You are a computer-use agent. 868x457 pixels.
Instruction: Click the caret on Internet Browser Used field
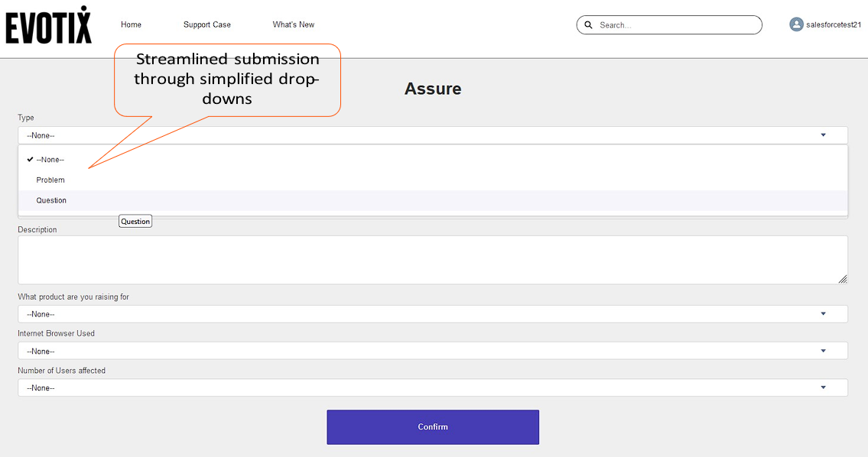(x=824, y=351)
